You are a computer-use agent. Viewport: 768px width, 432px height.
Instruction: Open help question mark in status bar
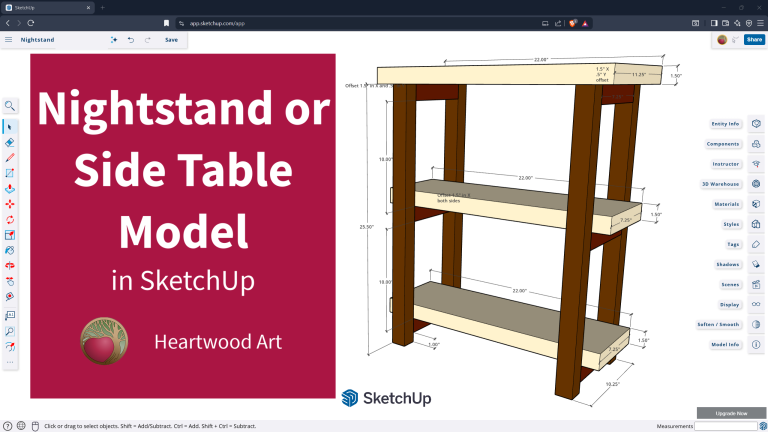7,426
